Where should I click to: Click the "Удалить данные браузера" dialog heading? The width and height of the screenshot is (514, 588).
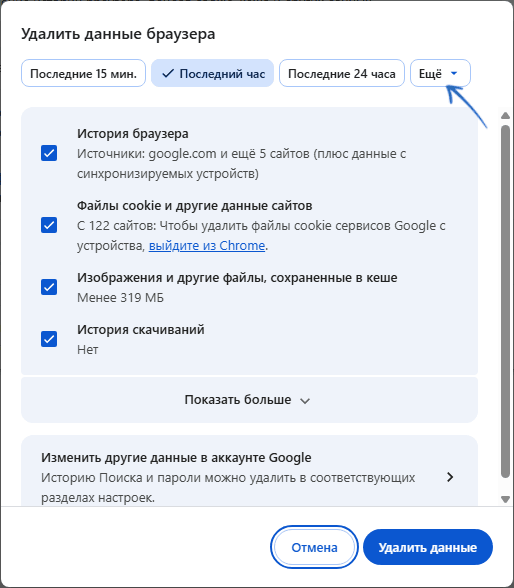point(118,34)
